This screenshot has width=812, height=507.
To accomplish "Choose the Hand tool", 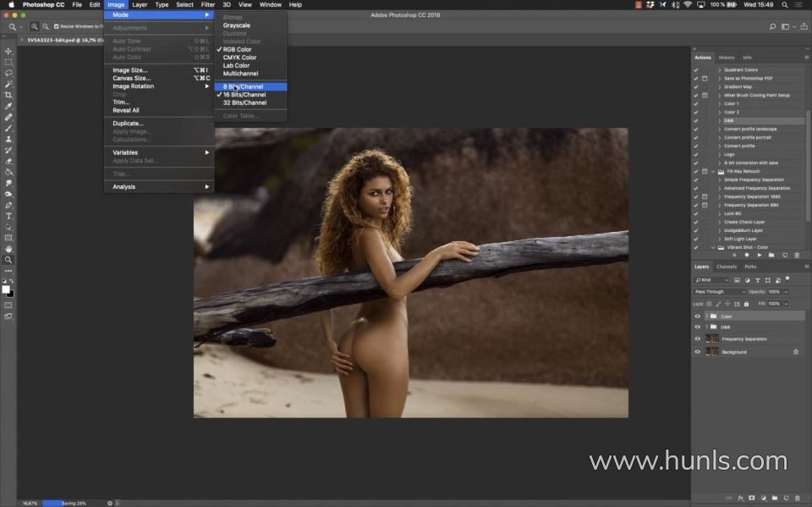I will [8, 249].
